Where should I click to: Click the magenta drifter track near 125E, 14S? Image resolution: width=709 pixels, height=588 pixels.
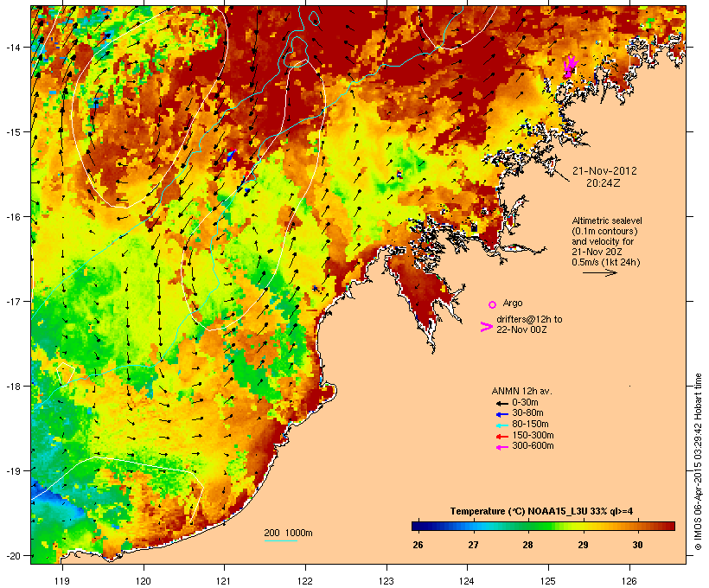tap(569, 67)
